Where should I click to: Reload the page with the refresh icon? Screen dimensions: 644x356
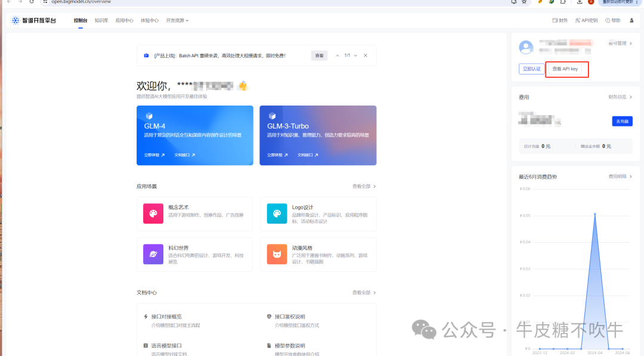(32, 2)
